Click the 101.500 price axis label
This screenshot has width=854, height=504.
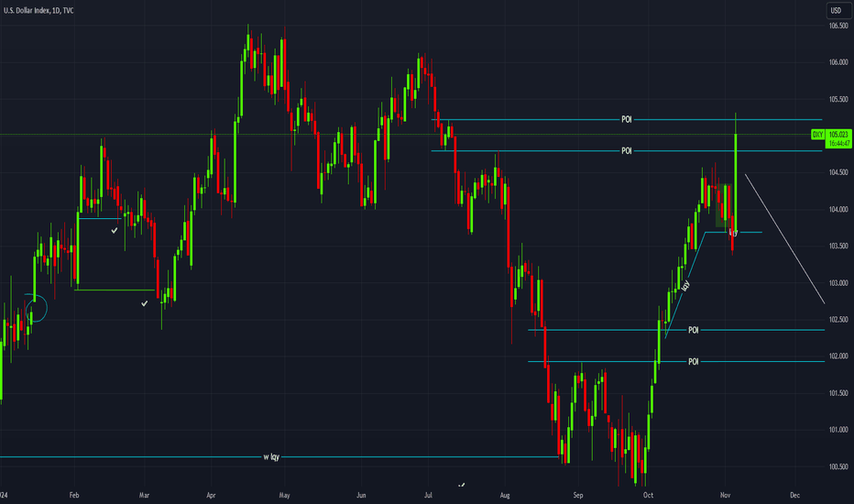pos(838,393)
